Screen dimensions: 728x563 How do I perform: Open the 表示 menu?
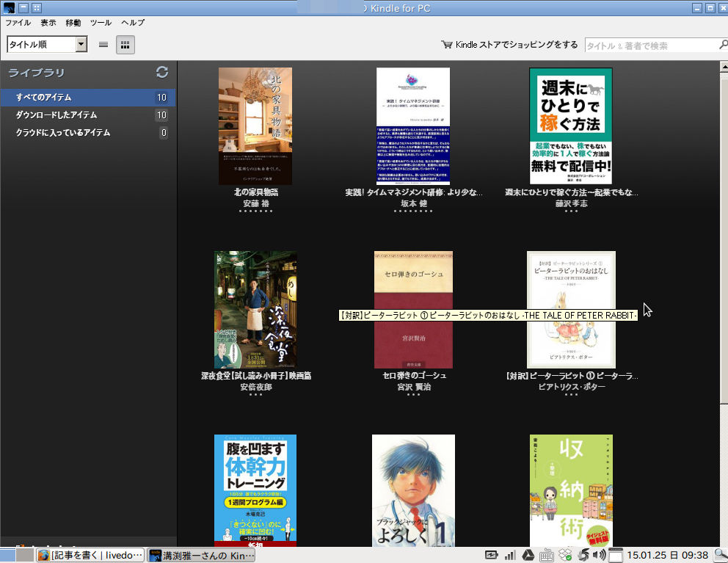point(48,23)
